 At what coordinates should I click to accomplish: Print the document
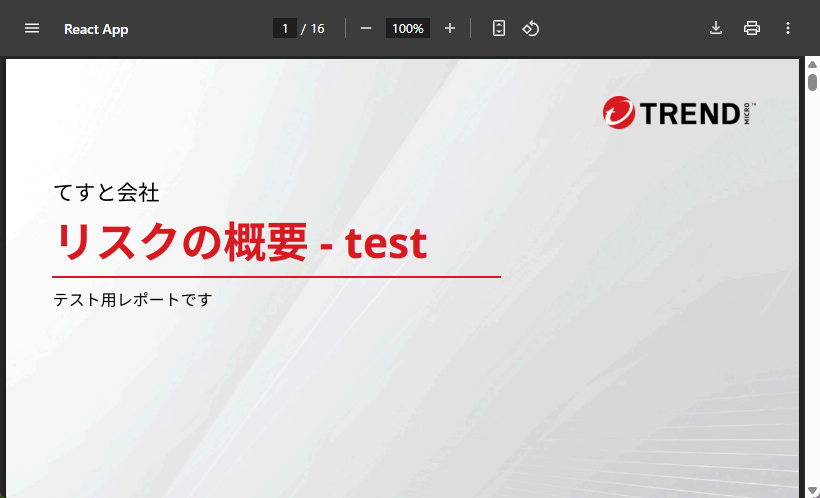[752, 28]
